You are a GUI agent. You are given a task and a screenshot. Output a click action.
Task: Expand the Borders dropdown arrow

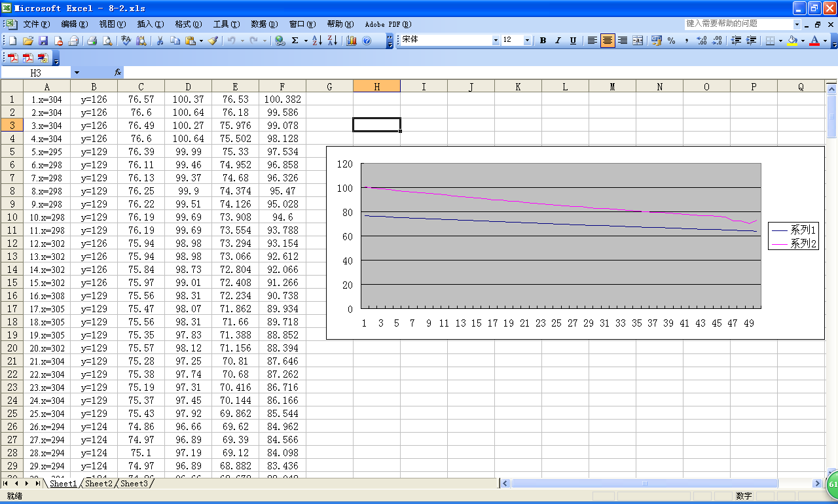pos(780,41)
